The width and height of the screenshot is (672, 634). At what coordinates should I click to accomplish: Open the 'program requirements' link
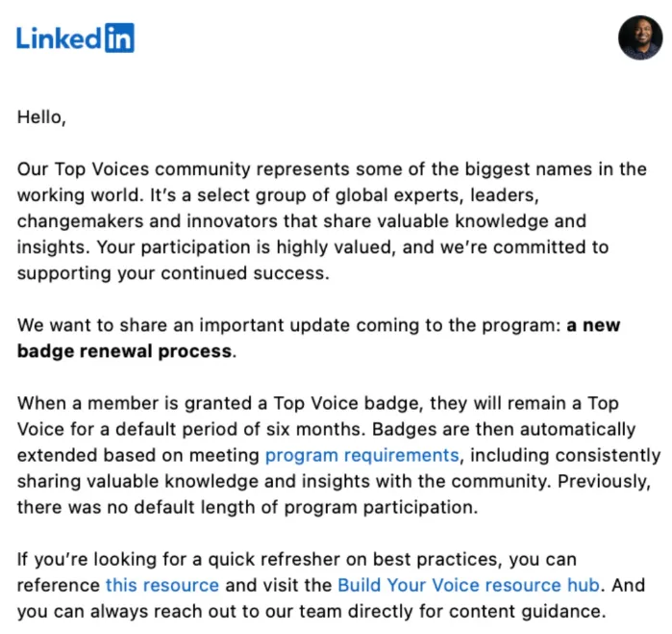click(x=361, y=455)
